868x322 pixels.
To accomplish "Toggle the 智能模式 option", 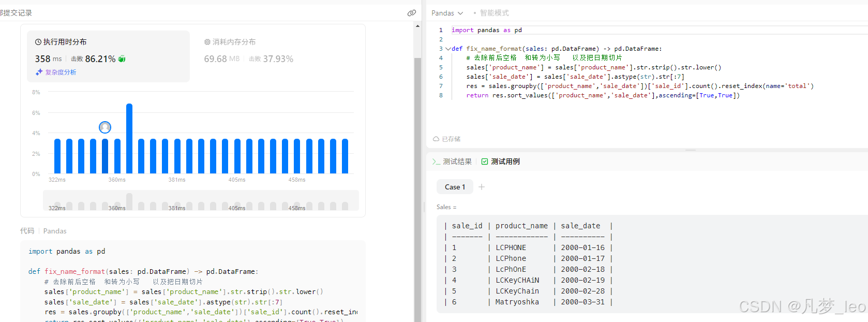I will click(494, 13).
